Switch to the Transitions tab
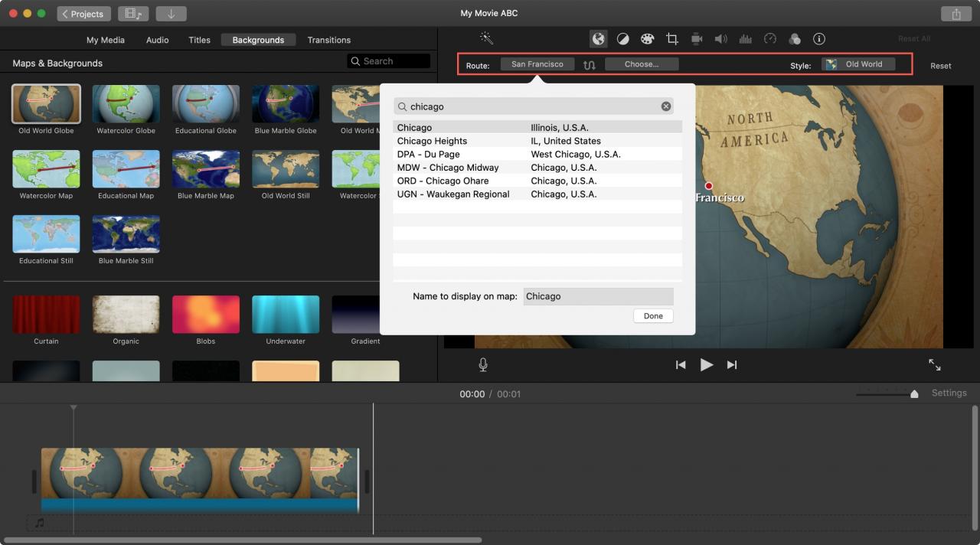Screen dimensions: 980x545 tap(329, 40)
